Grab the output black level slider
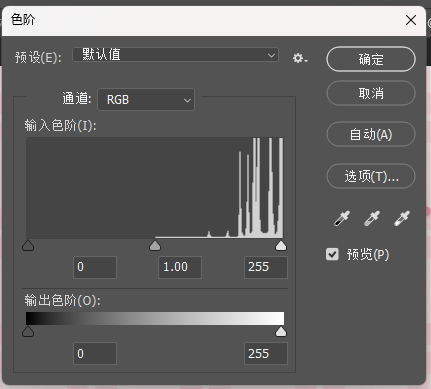This screenshot has width=431, height=389. point(28,332)
